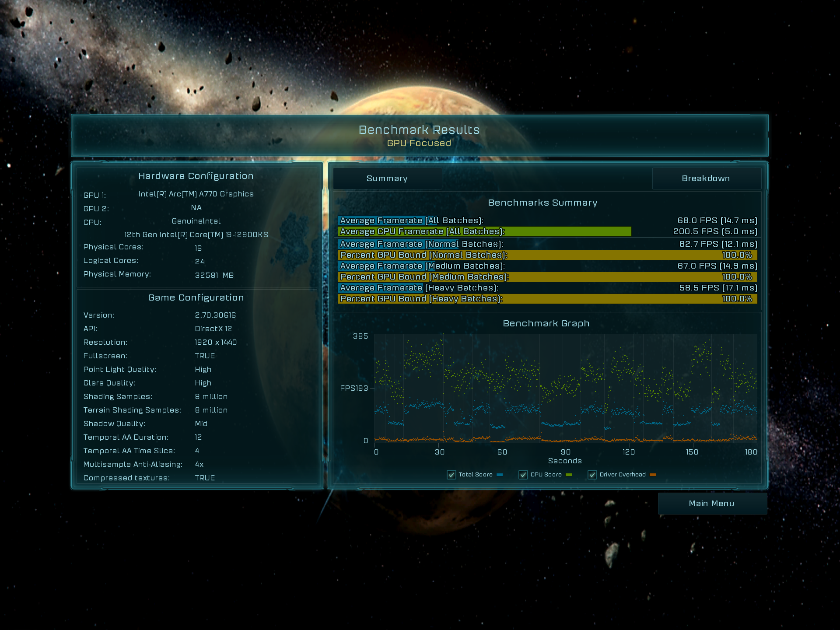Image resolution: width=840 pixels, height=630 pixels.
Task: Select Percent GPU Bound (Heavy Batches) bar
Action: 547,299
